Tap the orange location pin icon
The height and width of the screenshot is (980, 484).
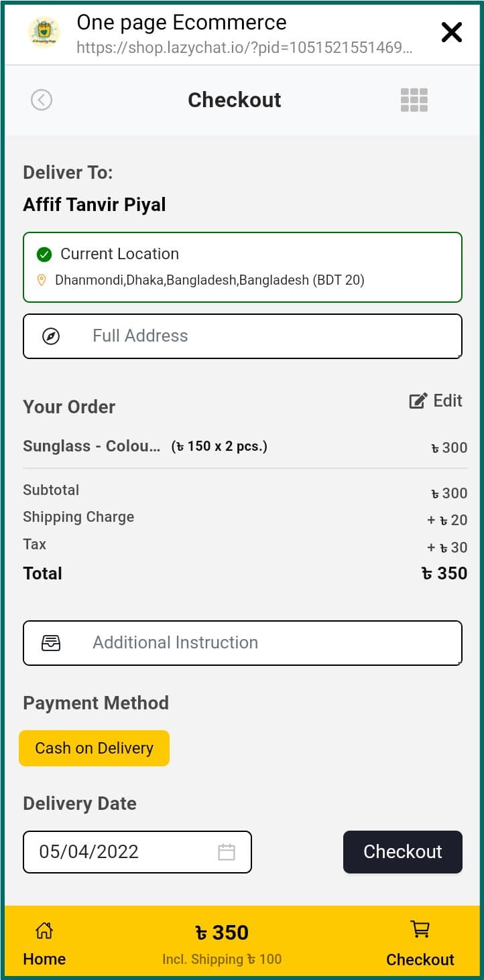pos(42,280)
